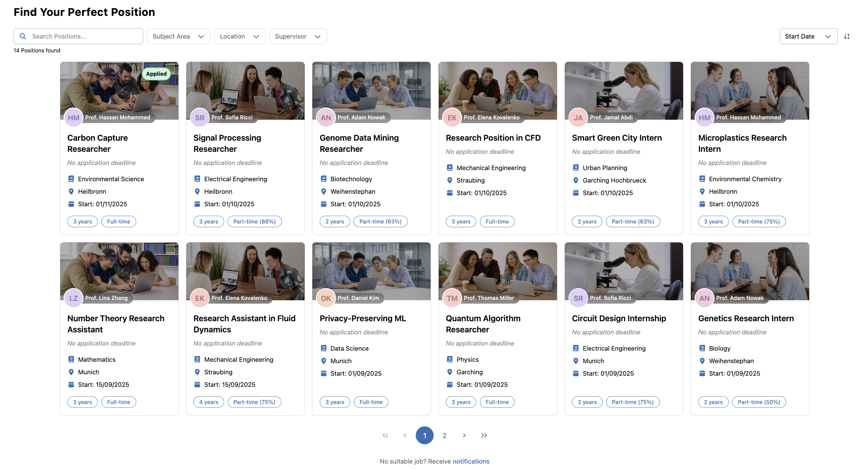The width and height of the screenshot is (868, 470).
Task: Open the Start Date sort dropdown
Action: pos(809,36)
